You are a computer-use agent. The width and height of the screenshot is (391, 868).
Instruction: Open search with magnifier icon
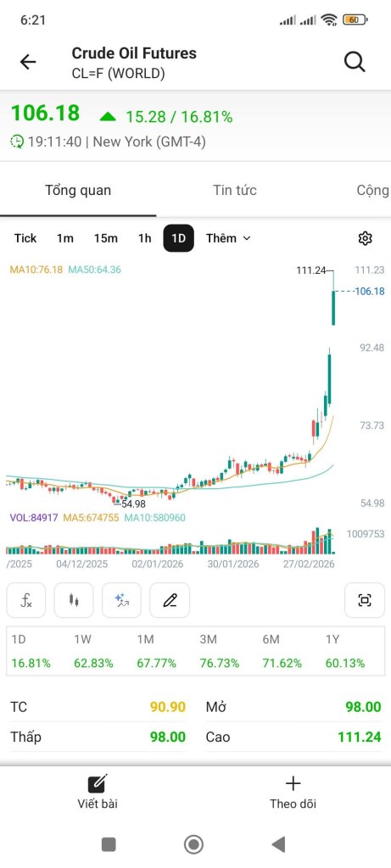click(355, 62)
